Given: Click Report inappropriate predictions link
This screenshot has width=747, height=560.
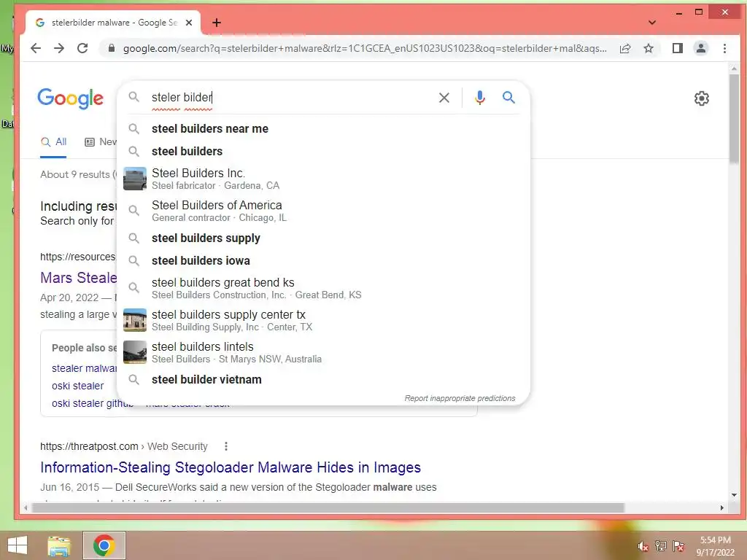Looking at the screenshot, I should (460, 398).
